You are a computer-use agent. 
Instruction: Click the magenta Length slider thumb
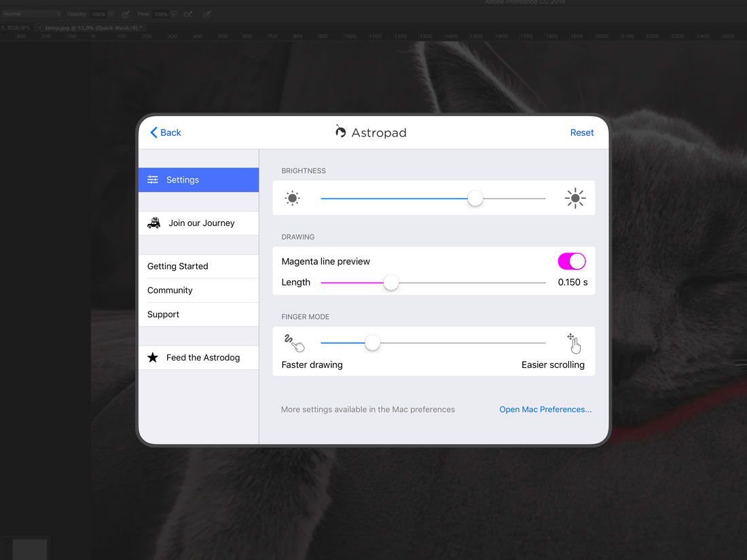391,282
